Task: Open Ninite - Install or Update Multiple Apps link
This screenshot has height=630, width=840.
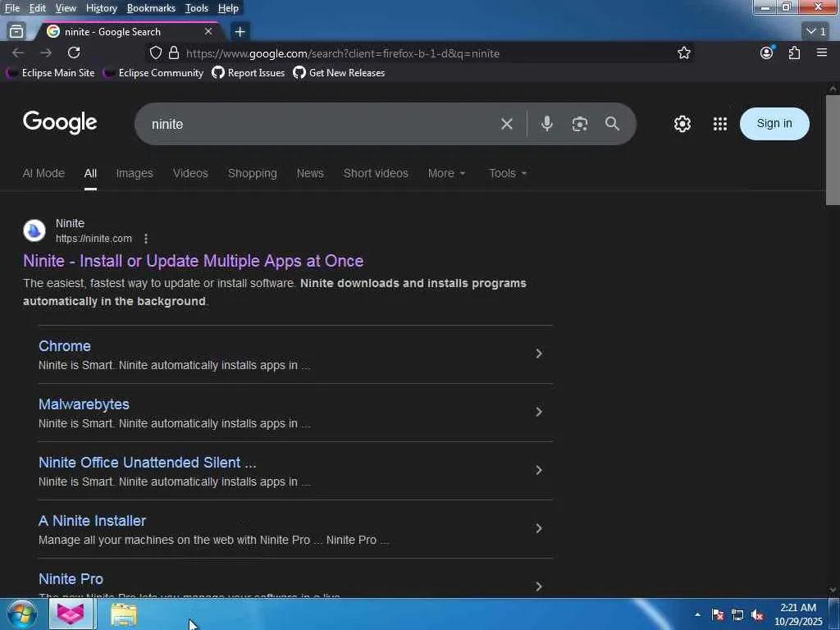Action: pos(194,261)
